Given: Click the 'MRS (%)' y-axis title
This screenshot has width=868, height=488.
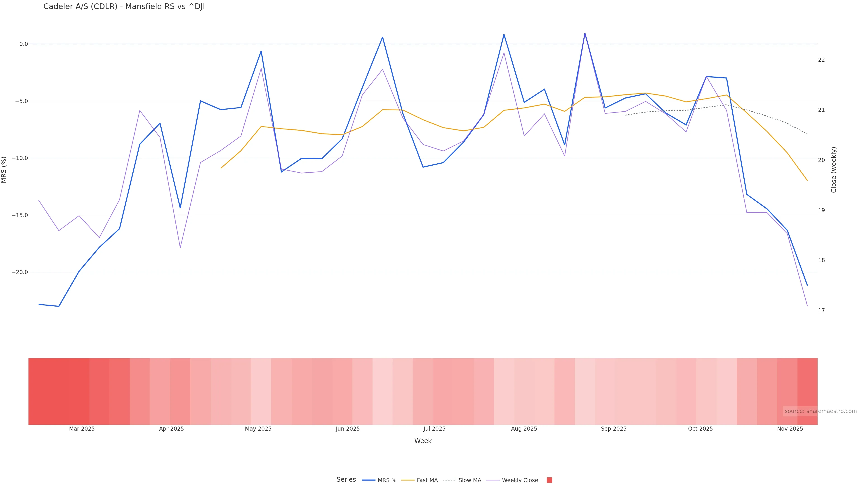Looking at the screenshot, I should point(4,170).
